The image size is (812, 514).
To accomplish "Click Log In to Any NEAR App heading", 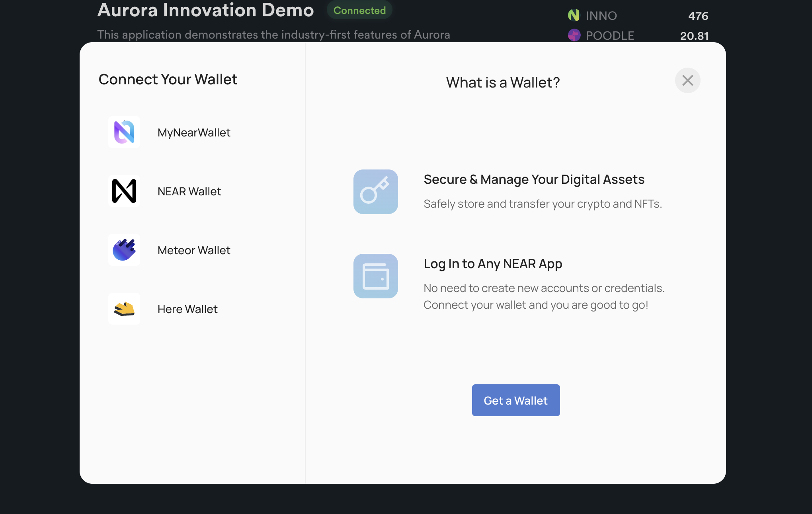I will pyautogui.click(x=493, y=264).
